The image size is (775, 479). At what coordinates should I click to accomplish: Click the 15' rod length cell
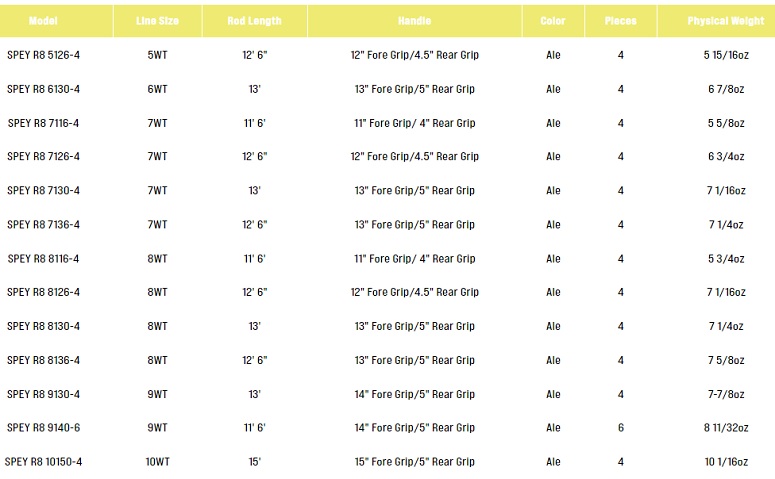[x=255, y=462]
